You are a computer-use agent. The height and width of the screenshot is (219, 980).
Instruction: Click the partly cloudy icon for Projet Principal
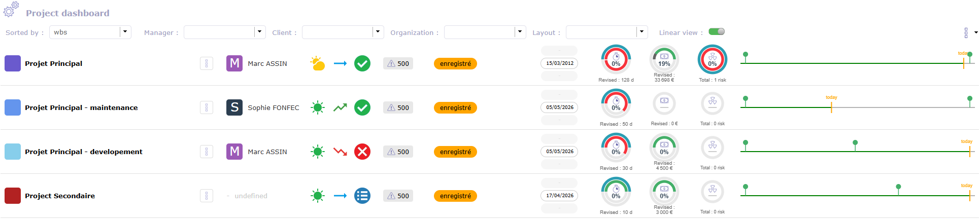318,63
